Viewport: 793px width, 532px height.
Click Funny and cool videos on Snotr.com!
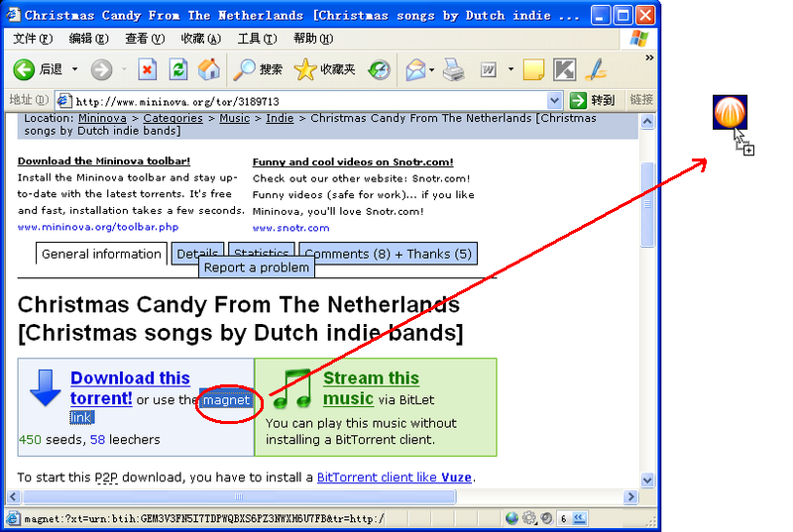(x=353, y=162)
